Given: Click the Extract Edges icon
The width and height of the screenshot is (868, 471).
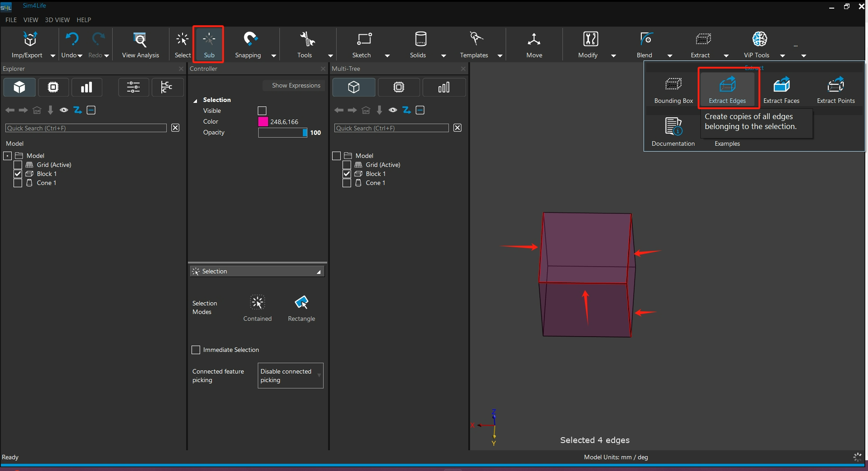Looking at the screenshot, I should coord(727,85).
